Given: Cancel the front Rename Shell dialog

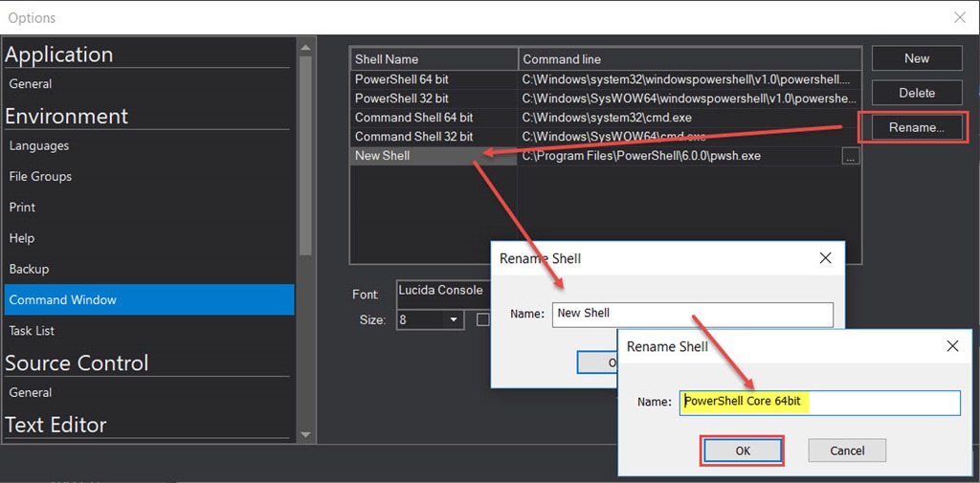Looking at the screenshot, I should pyautogui.click(x=847, y=450).
